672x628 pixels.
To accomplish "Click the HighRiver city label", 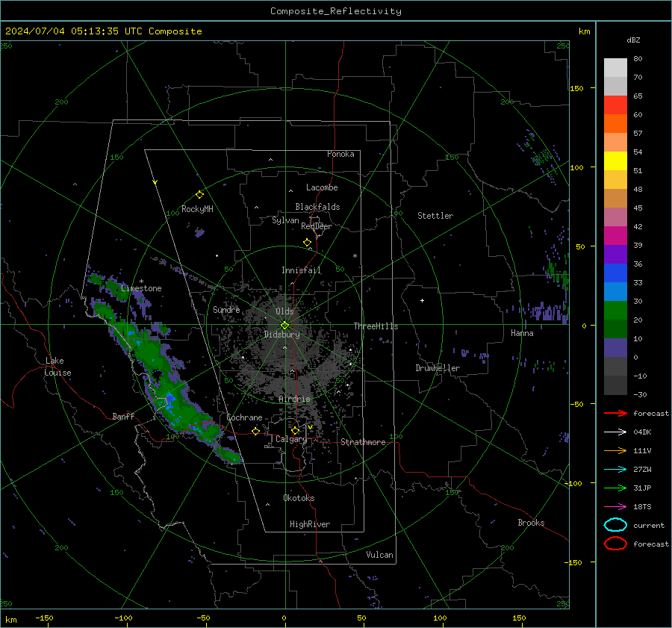I will click(x=310, y=524).
